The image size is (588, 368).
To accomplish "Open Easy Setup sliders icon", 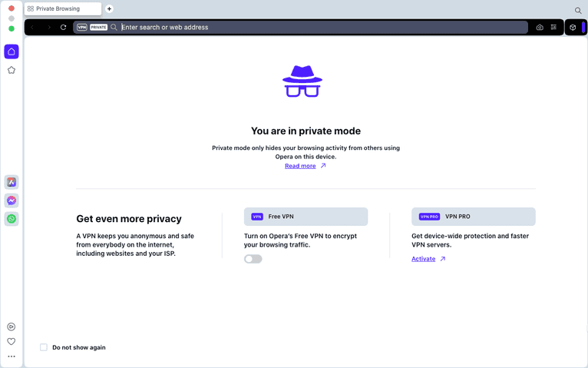I will (553, 27).
